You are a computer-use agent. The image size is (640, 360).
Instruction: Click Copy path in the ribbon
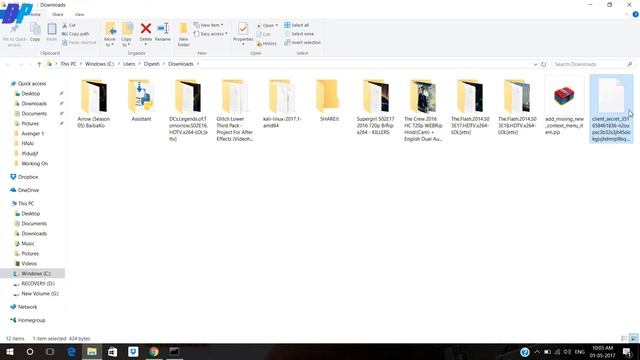[x=76, y=34]
